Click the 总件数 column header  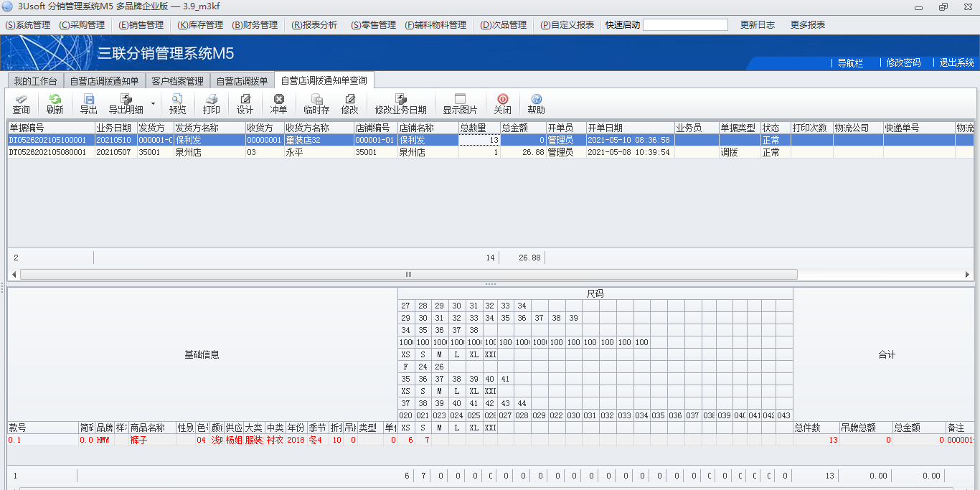816,428
